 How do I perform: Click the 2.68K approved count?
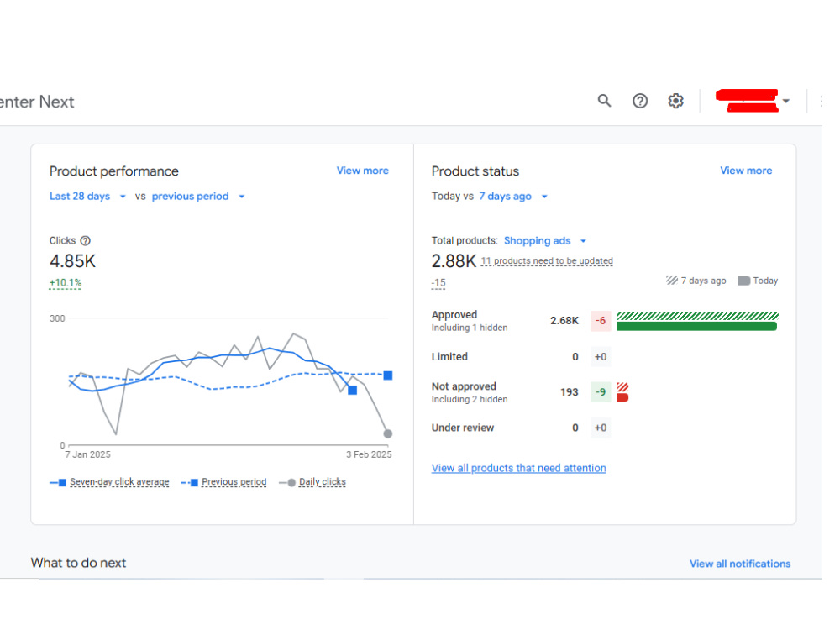tap(564, 320)
